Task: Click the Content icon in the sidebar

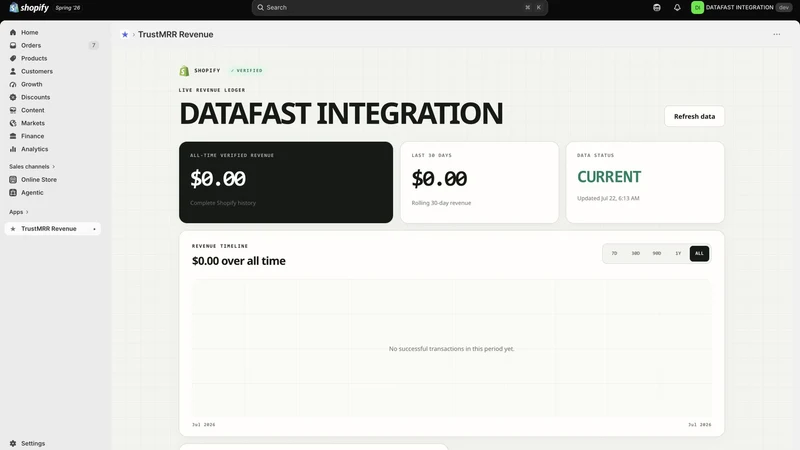Action: tap(13, 110)
